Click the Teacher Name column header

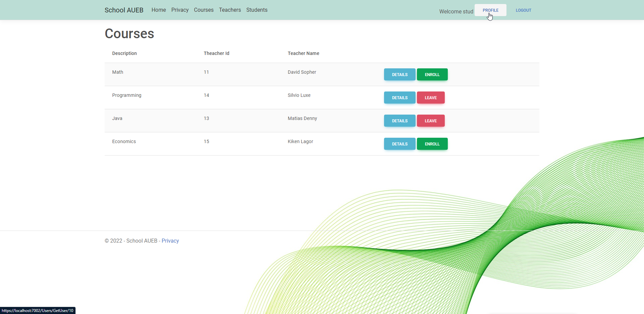(303, 53)
